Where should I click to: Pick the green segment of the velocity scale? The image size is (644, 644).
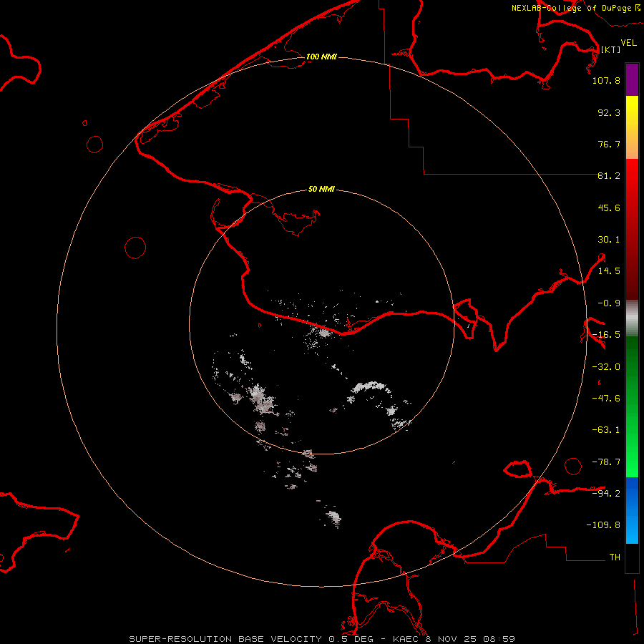[x=632, y=406]
